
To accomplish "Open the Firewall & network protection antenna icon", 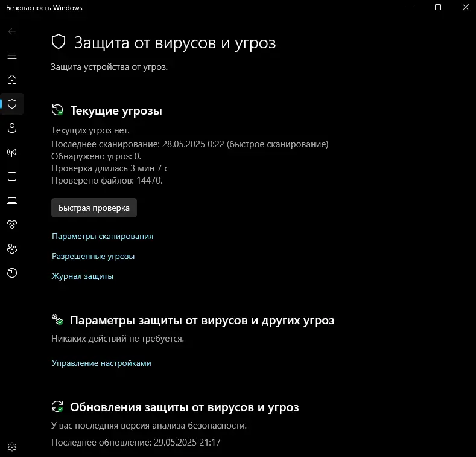I will click(12, 152).
